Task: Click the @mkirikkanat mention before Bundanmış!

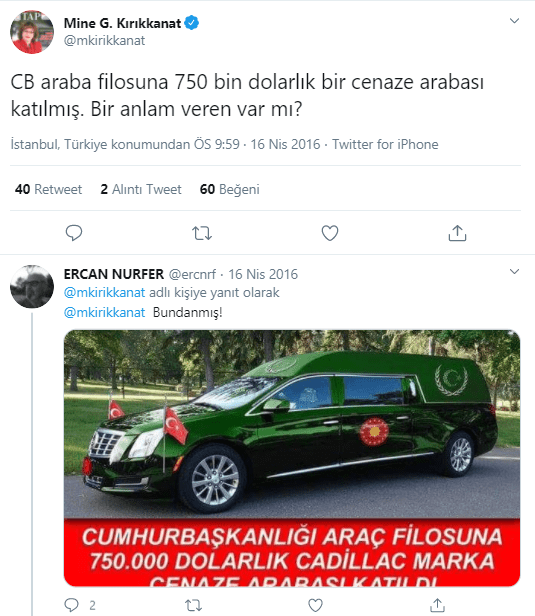Action: click(104, 312)
